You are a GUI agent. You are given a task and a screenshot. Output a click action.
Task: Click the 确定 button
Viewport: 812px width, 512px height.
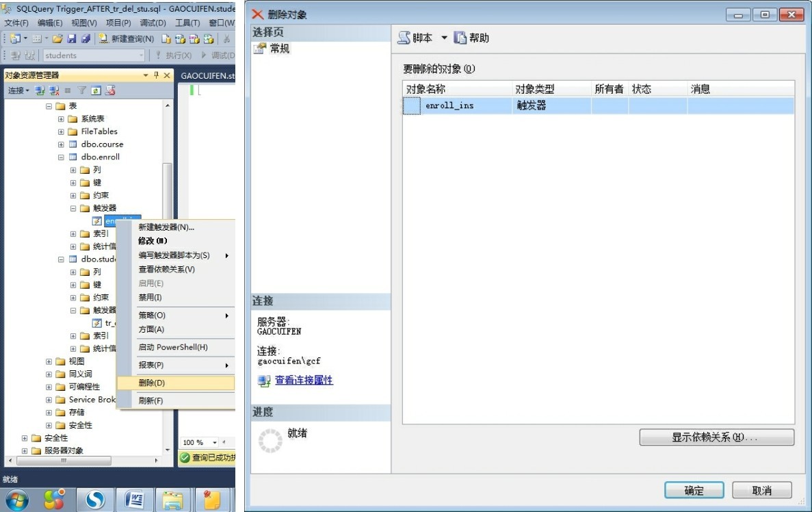point(694,490)
